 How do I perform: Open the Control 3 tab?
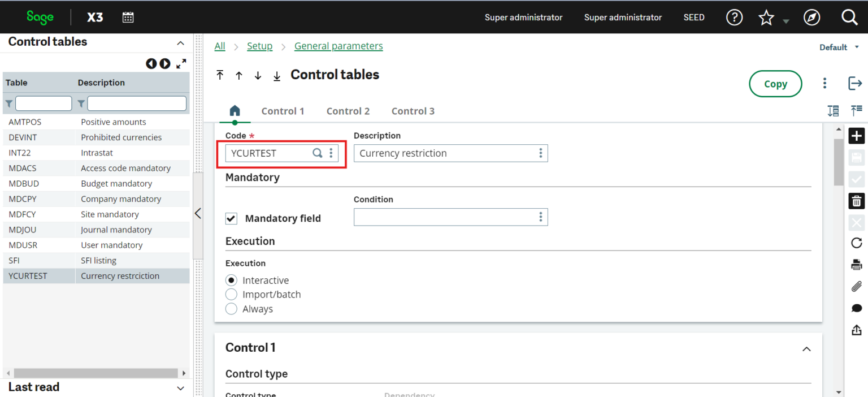coord(413,111)
